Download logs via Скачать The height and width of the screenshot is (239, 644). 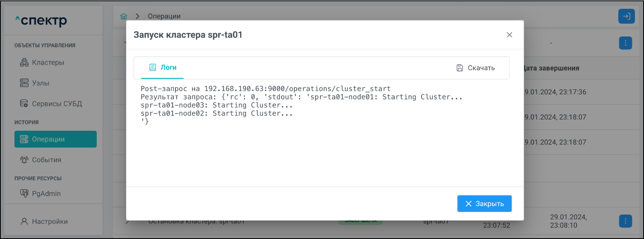click(x=476, y=68)
